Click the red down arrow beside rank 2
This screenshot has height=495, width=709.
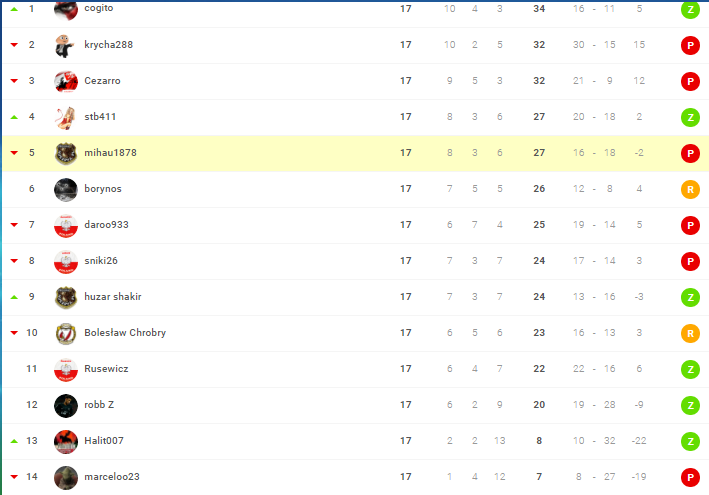(14, 45)
